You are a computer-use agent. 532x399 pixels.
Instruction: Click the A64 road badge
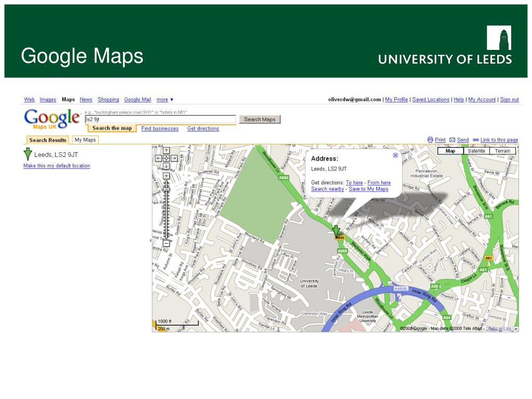[x=446, y=317]
